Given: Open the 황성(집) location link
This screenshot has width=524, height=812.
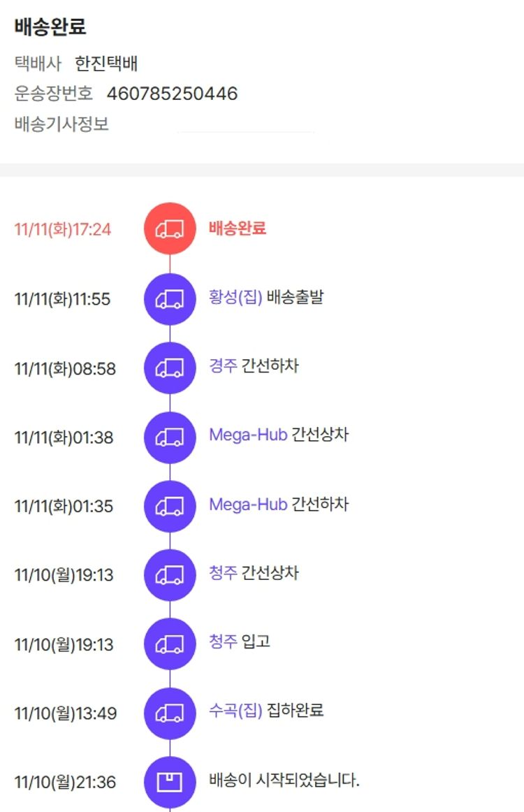Looking at the screenshot, I should point(235,298).
